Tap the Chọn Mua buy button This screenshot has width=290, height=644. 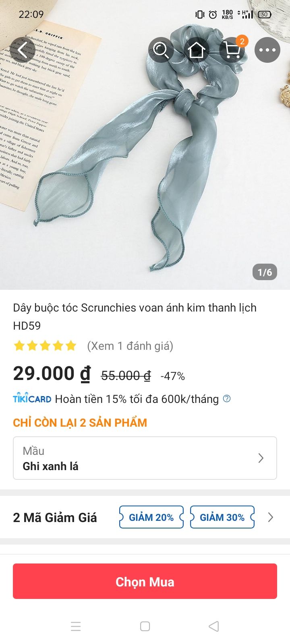click(145, 582)
